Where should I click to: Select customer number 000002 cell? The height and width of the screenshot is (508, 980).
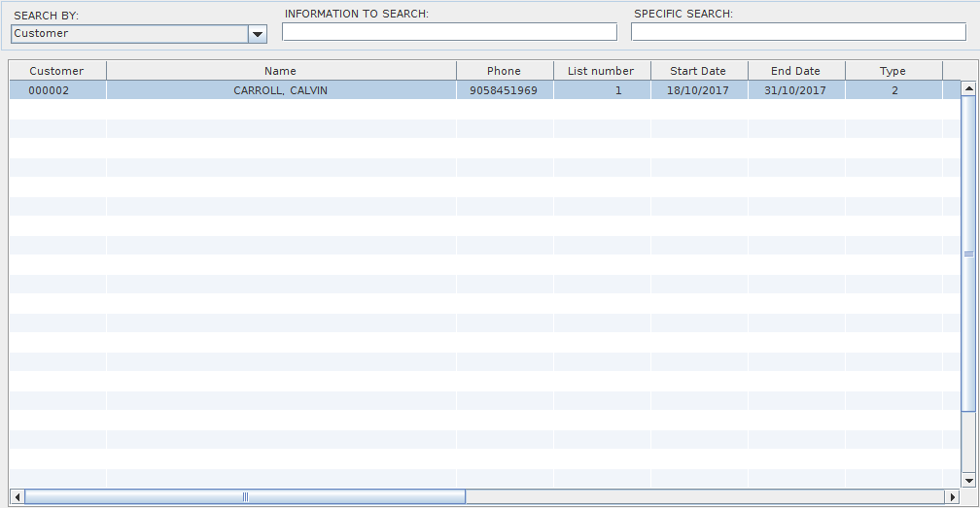pyautogui.click(x=49, y=90)
